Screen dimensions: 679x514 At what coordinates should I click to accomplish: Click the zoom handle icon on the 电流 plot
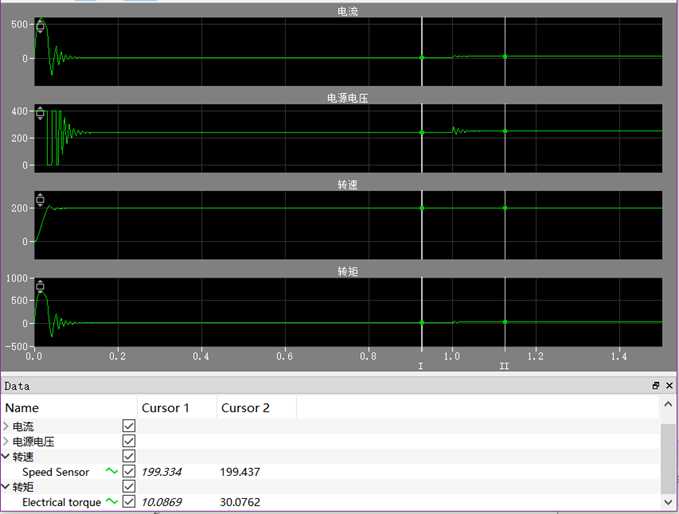40,27
